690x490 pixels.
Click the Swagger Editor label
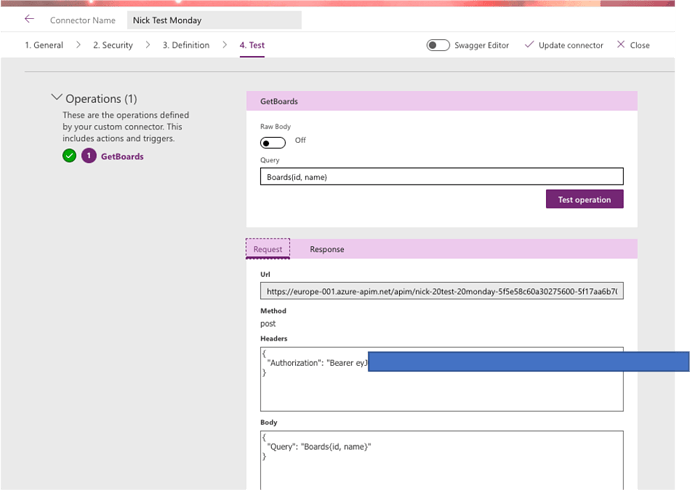point(481,45)
